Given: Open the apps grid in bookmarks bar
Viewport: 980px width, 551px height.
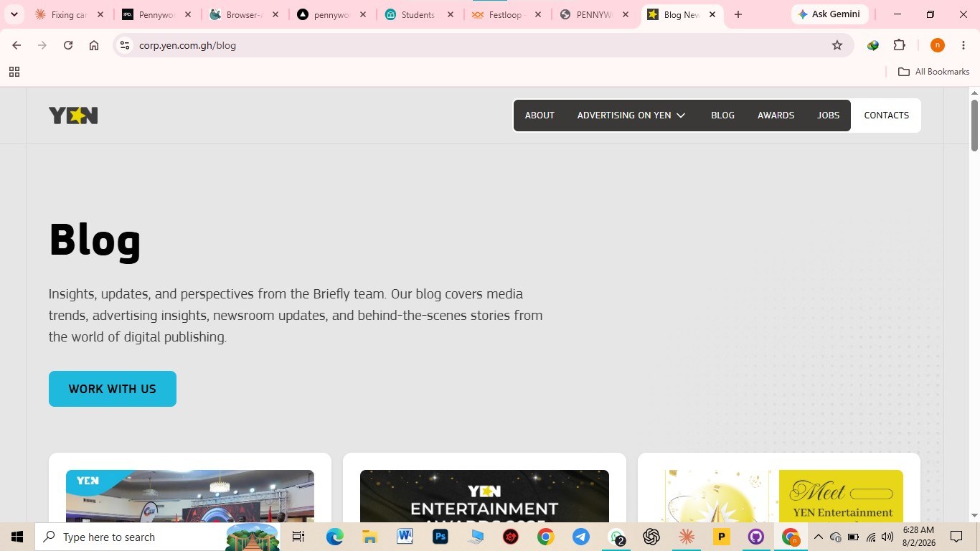Looking at the screenshot, I should (14, 72).
